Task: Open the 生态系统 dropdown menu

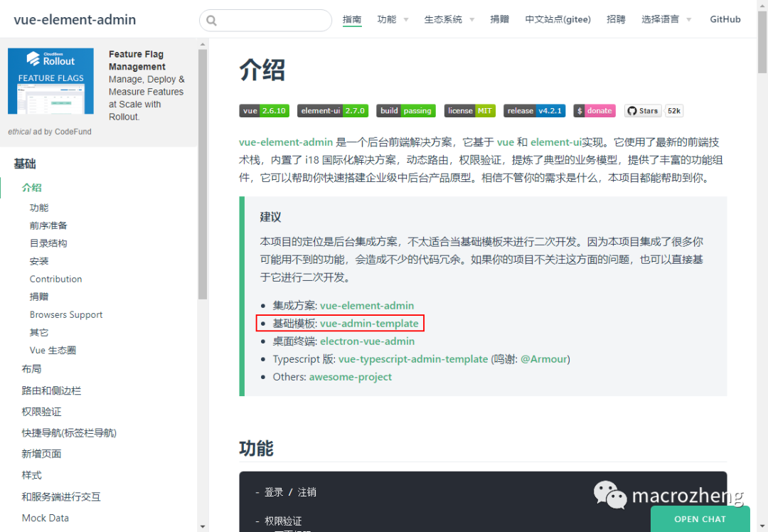Action: [444, 19]
